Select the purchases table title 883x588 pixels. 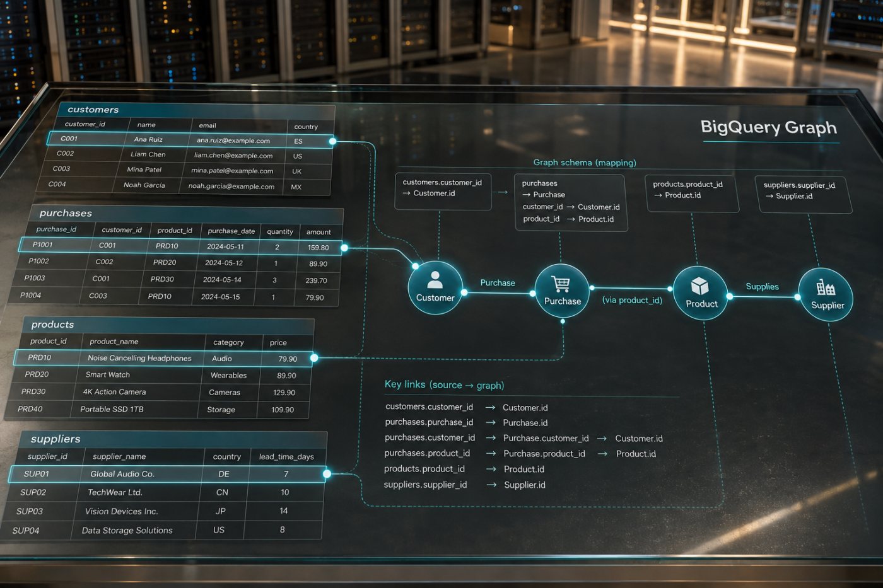tap(66, 213)
